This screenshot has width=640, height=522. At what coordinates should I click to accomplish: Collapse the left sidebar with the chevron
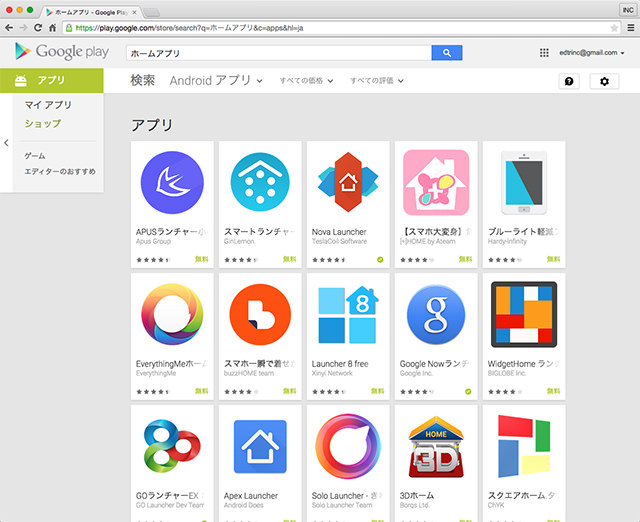click(6, 143)
